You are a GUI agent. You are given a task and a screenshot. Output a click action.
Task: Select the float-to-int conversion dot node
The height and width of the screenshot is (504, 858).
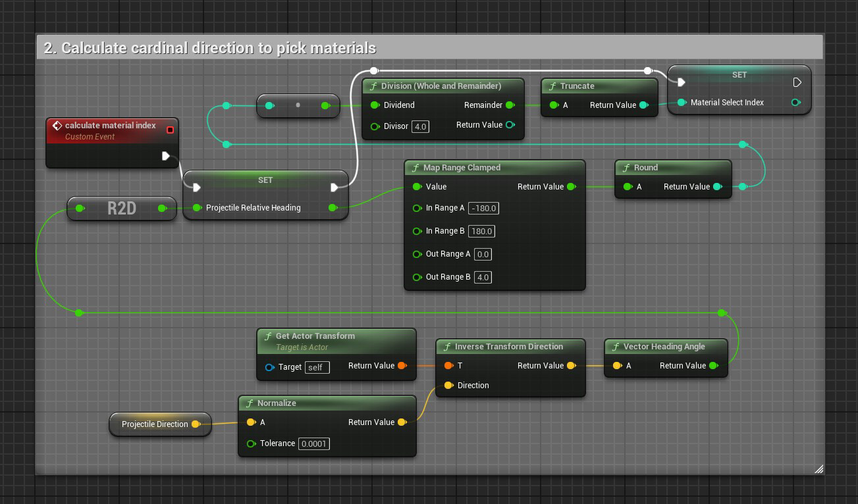click(x=298, y=105)
